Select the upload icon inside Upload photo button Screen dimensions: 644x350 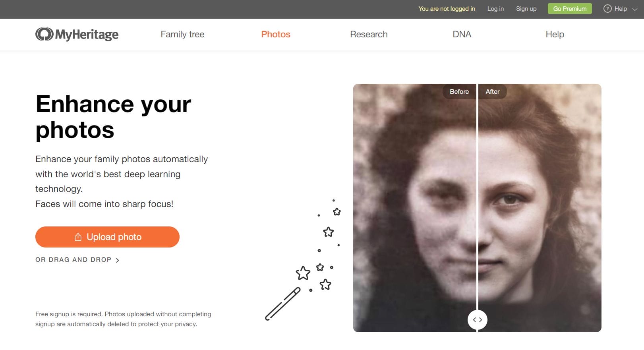tap(78, 236)
